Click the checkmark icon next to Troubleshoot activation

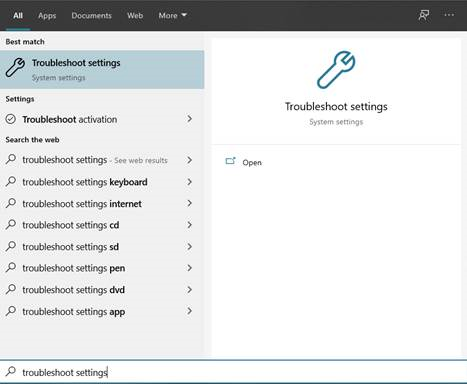11,119
